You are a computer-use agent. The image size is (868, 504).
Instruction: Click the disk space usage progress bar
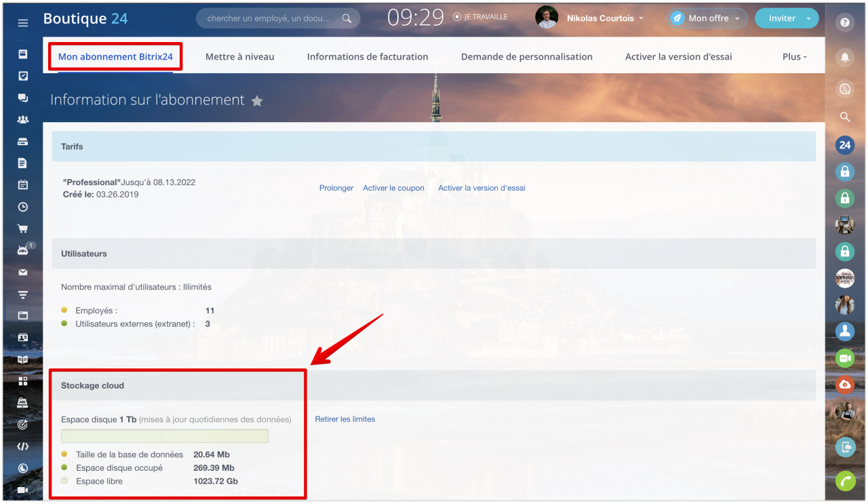point(165,436)
